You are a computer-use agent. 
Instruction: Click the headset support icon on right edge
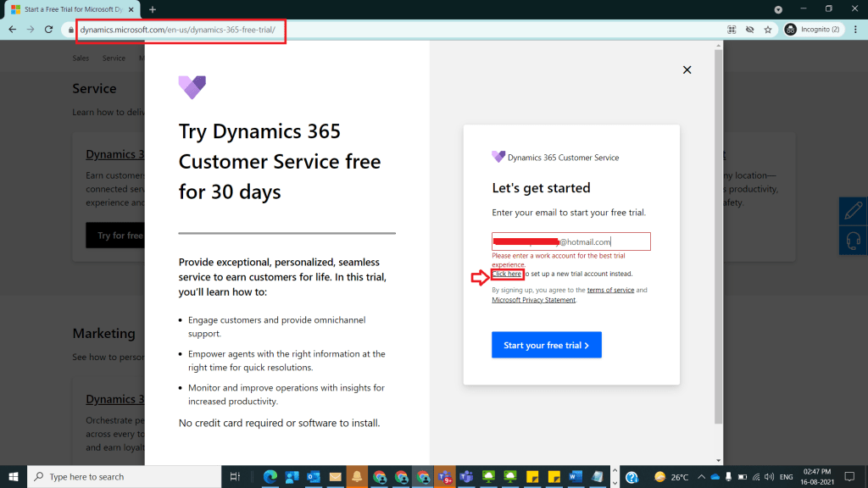coord(854,239)
